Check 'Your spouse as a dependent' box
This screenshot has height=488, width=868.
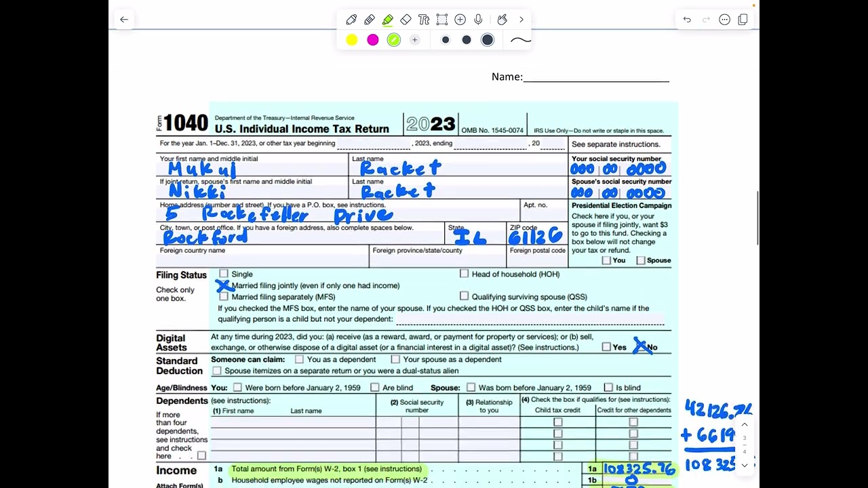(x=395, y=359)
